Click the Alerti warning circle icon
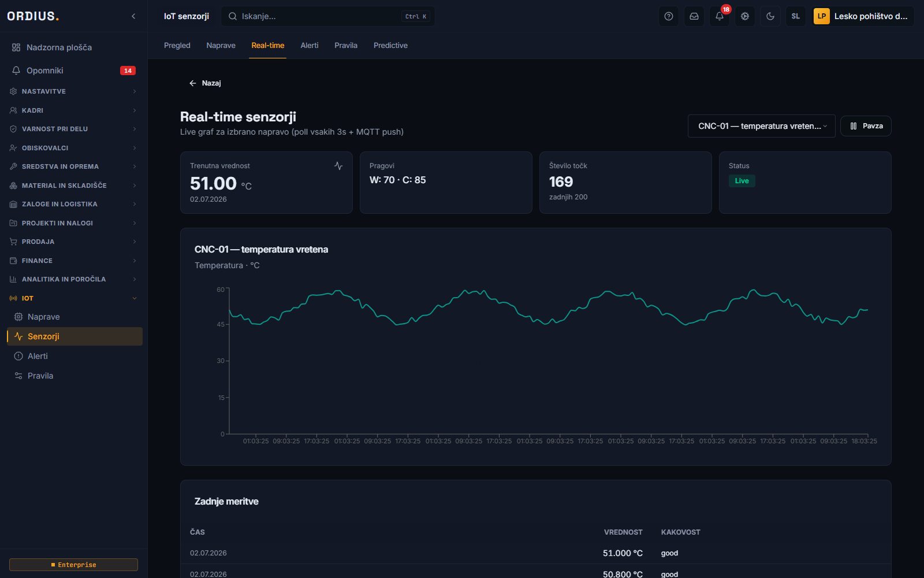The image size is (924, 578). coord(18,356)
